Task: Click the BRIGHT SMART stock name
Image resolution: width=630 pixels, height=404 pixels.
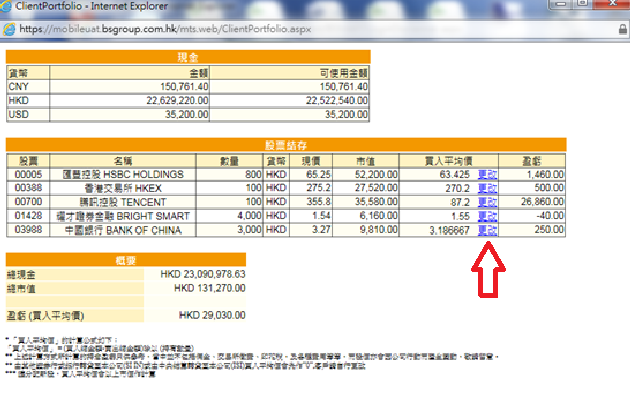Action: [123, 216]
